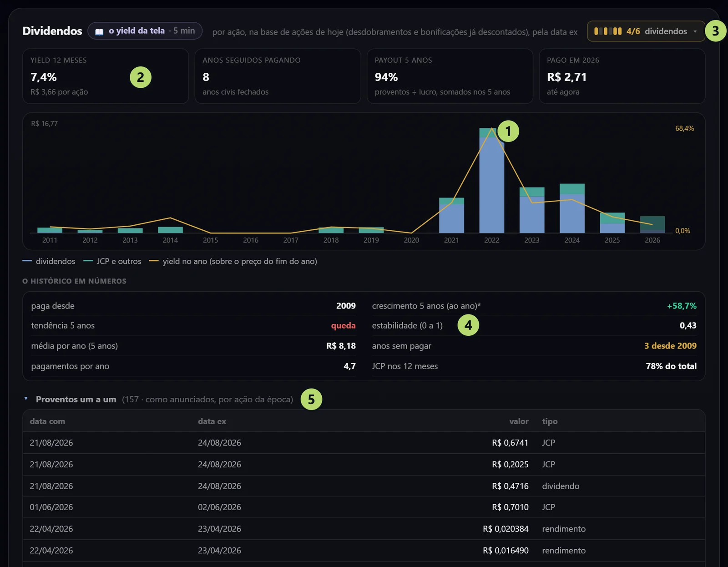Click the 'R$ 3,66 por ação' subtitle
The width and height of the screenshot is (728, 567).
click(59, 92)
